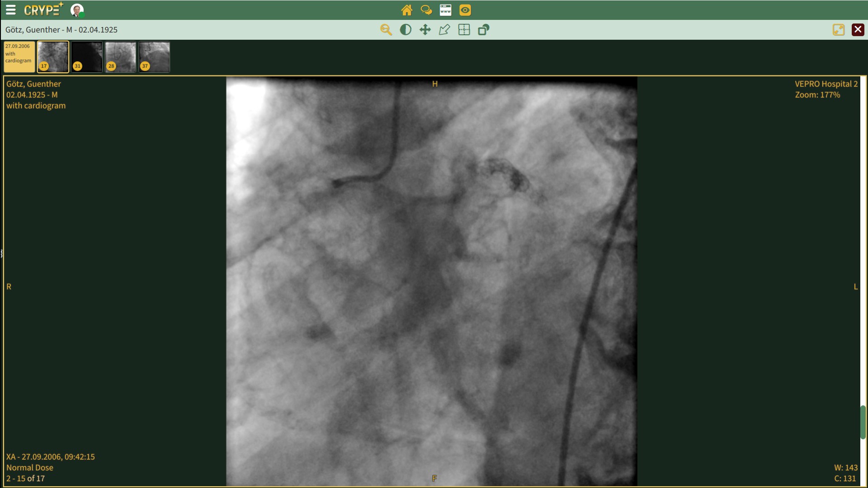Select the 27.09.2006 study label tile
868x488 pixels.
pos(19,57)
